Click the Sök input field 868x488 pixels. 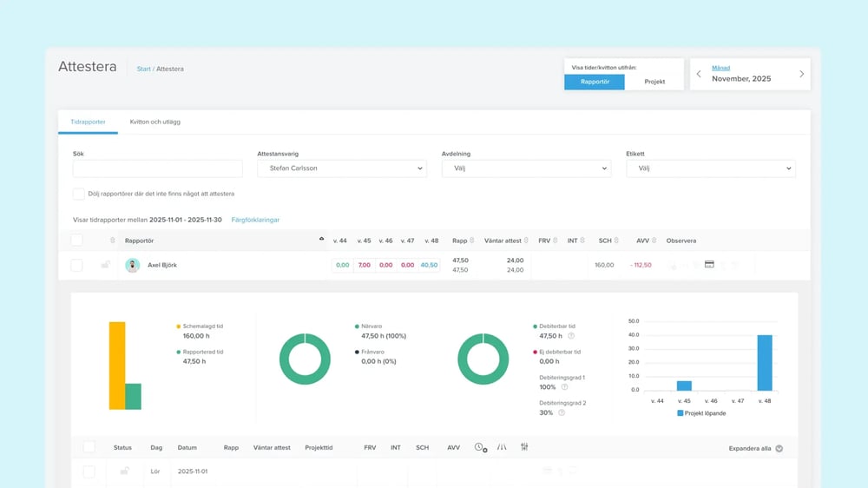click(157, 168)
